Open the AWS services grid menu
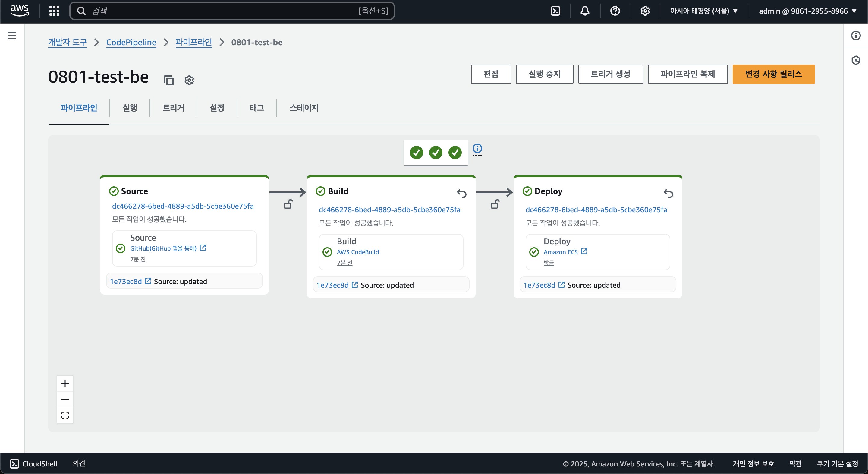Screen dimensions: 868x474 click(54, 11)
